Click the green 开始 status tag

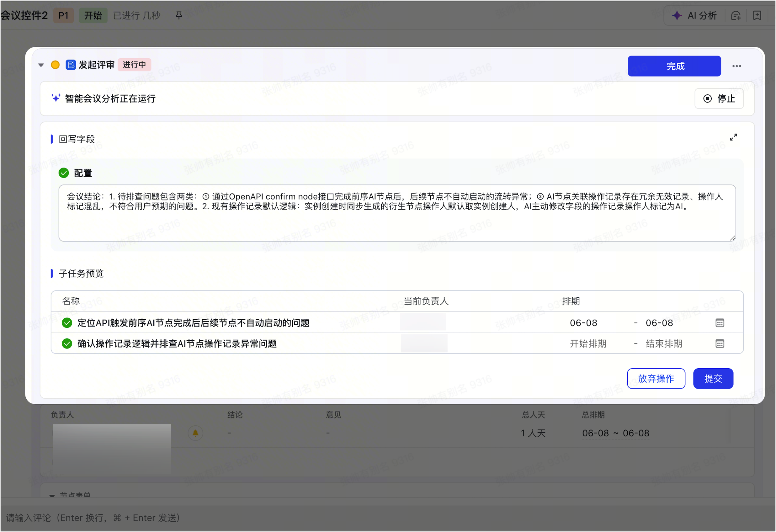coord(93,15)
